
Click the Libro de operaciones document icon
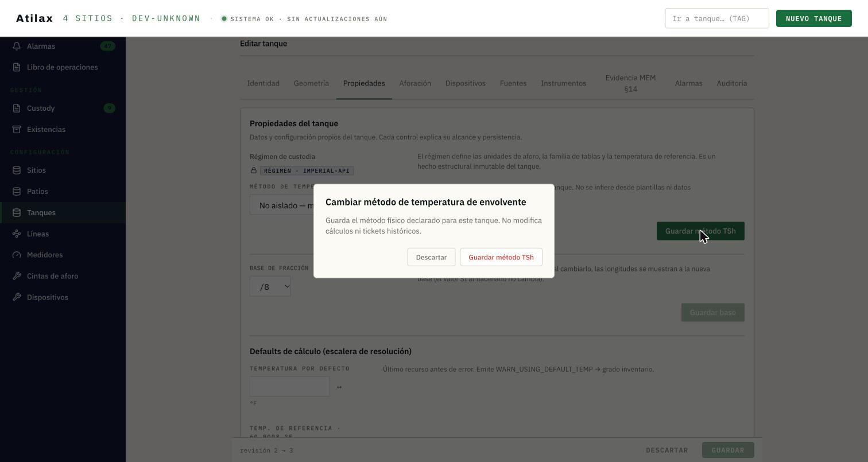17,67
